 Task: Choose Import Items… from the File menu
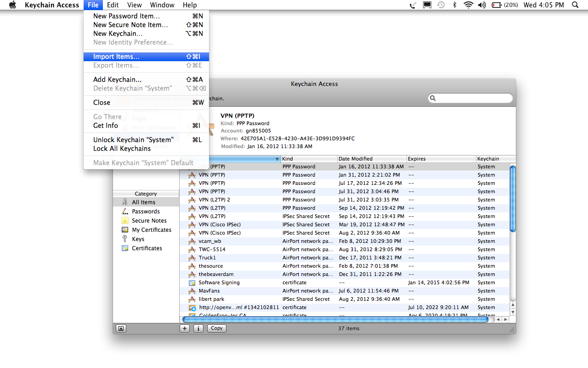pos(146,57)
